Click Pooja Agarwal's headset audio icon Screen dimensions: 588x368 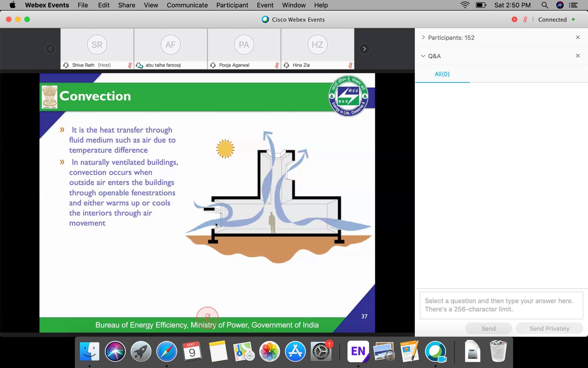[x=213, y=65]
